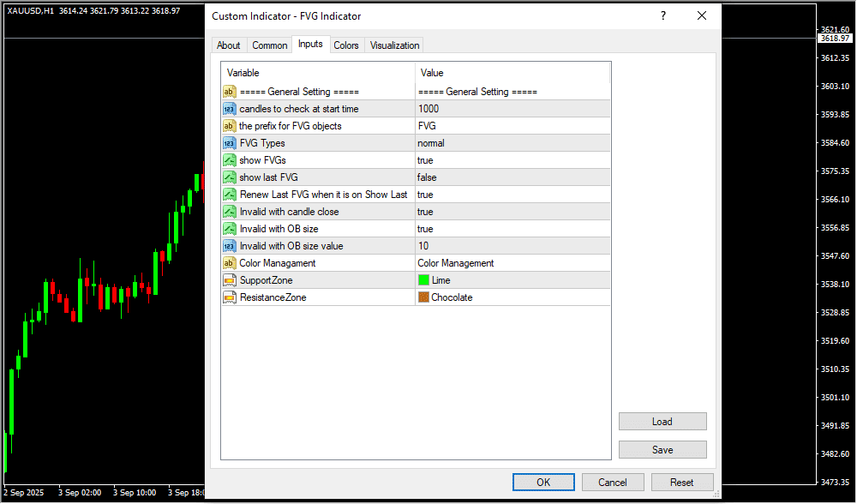This screenshot has height=504, width=857.
Task: Click the string icon beside prefix for FVG objects
Action: [229, 126]
